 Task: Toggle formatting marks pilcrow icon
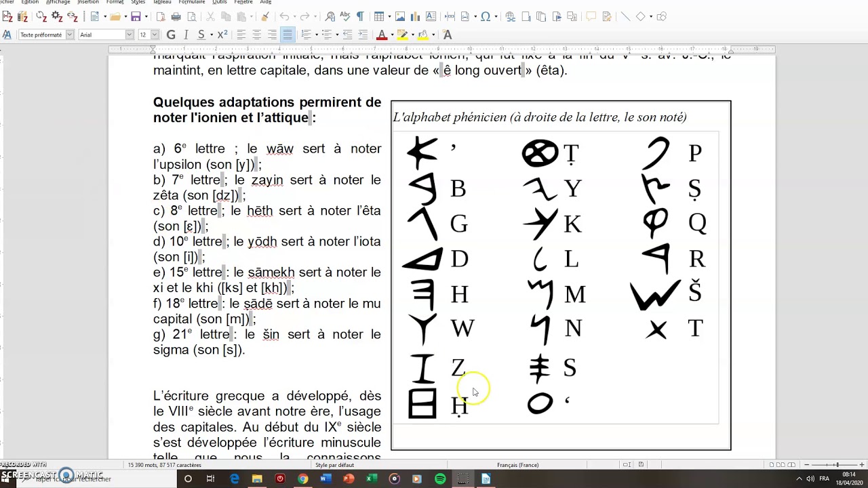pyautogui.click(x=360, y=16)
